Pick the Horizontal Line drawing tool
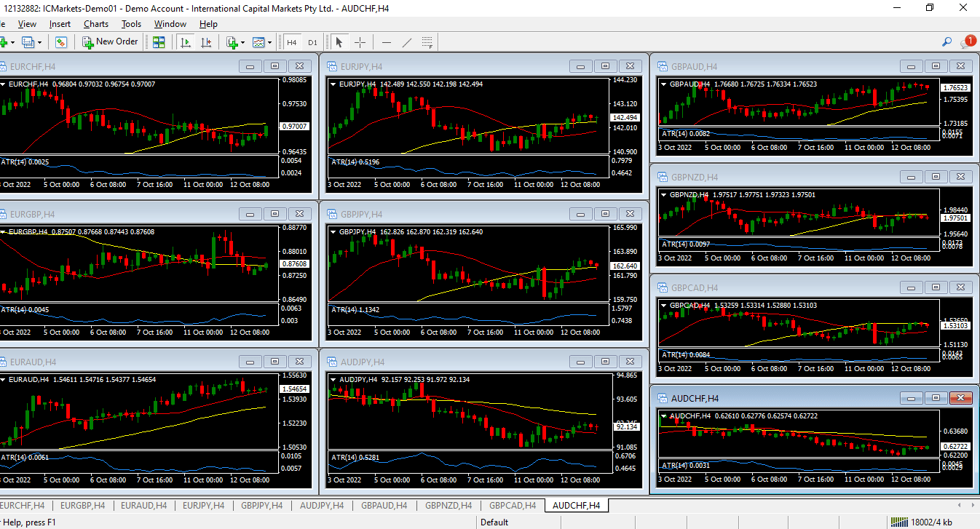The image size is (980, 529). click(x=386, y=42)
